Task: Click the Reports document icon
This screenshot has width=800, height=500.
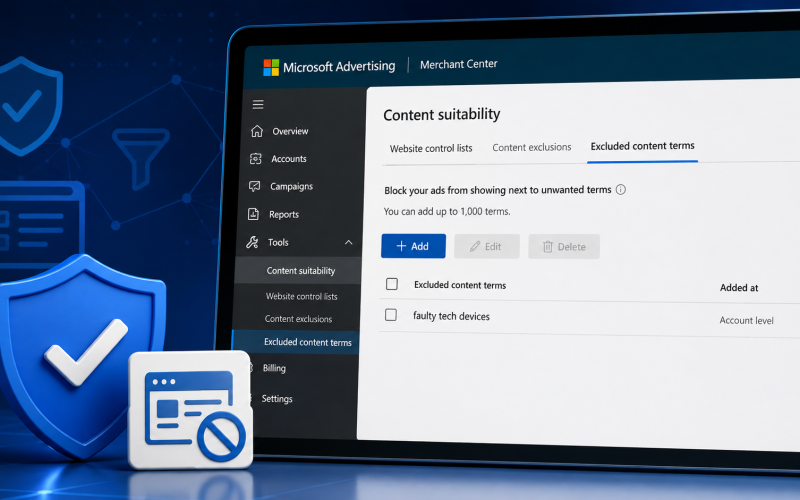Action: pos(253,214)
